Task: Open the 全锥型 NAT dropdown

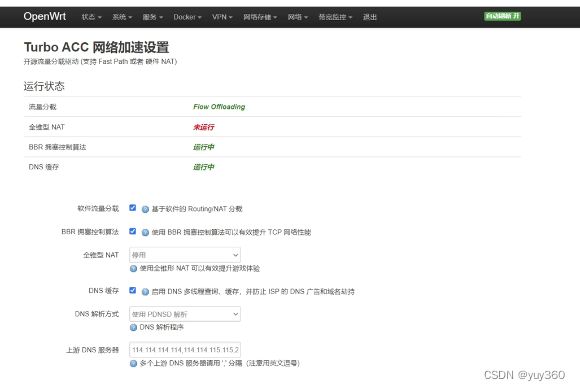Action: pos(185,255)
